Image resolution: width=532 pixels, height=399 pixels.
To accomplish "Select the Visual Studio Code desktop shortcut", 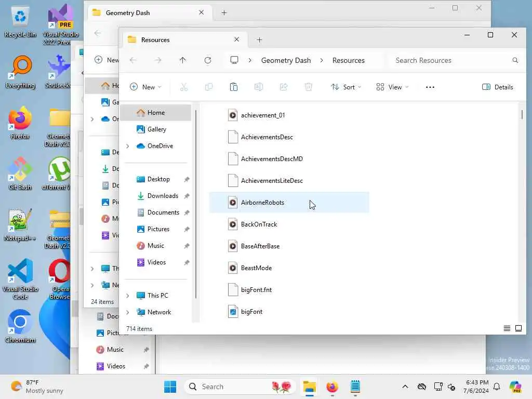I will pos(20,279).
